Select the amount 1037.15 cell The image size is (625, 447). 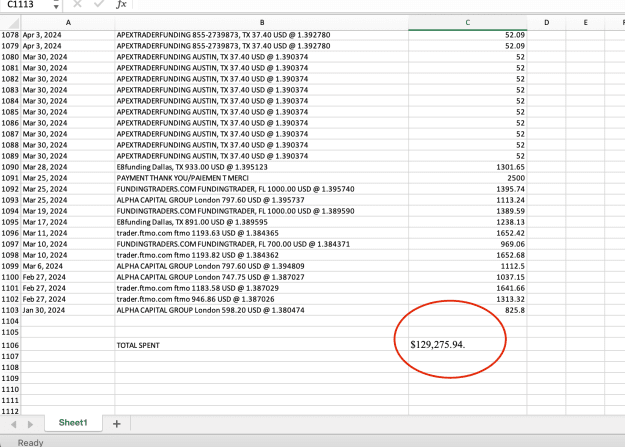point(468,277)
